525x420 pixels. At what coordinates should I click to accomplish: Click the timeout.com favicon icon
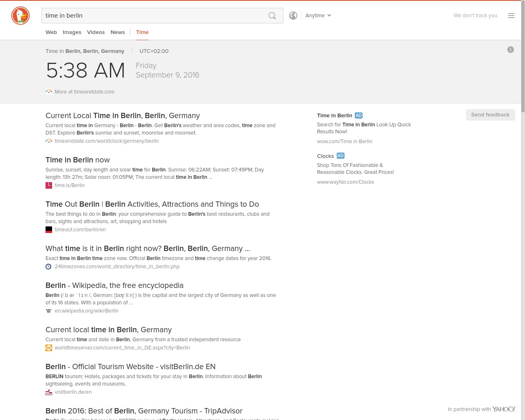point(49,230)
